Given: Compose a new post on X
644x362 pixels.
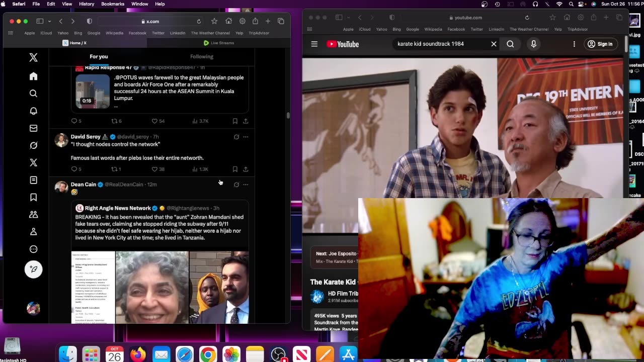Looking at the screenshot, I should [x=33, y=269].
